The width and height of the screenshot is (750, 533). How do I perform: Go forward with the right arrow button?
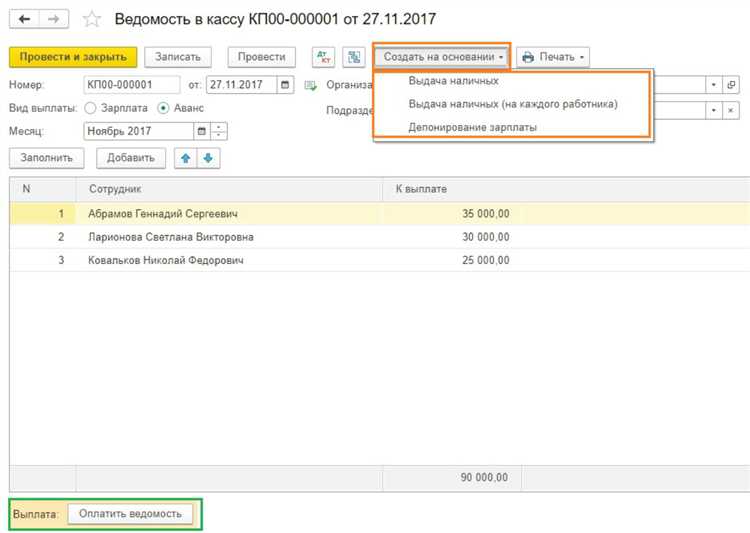point(54,19)
